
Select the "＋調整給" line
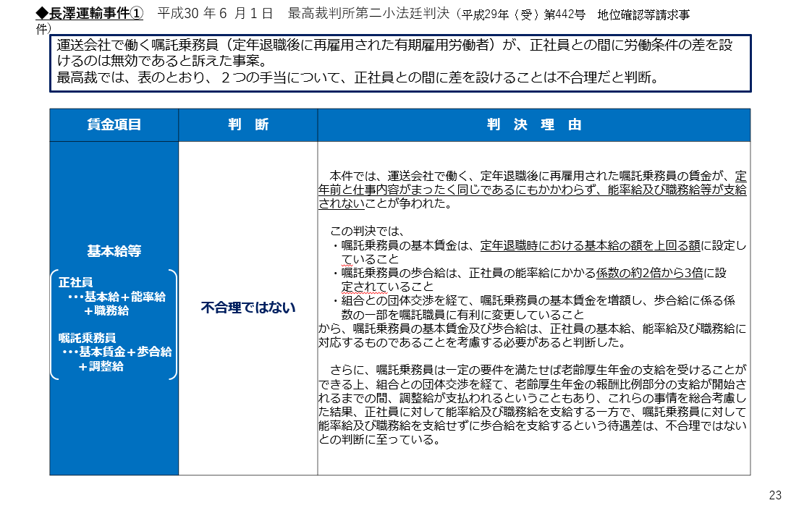[x=101, y=366]
